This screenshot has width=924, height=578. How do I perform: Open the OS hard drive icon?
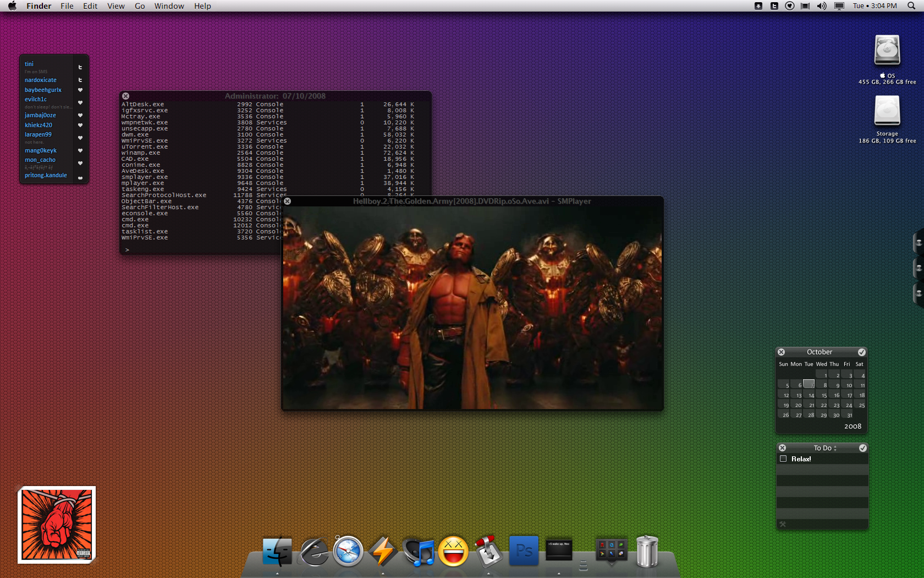point(887,51)
